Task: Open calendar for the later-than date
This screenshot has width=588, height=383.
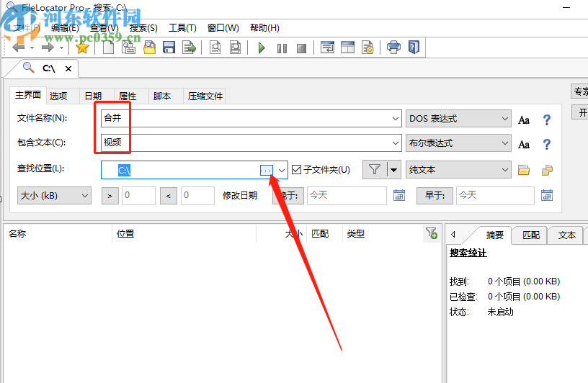Action: click(399, 195)
